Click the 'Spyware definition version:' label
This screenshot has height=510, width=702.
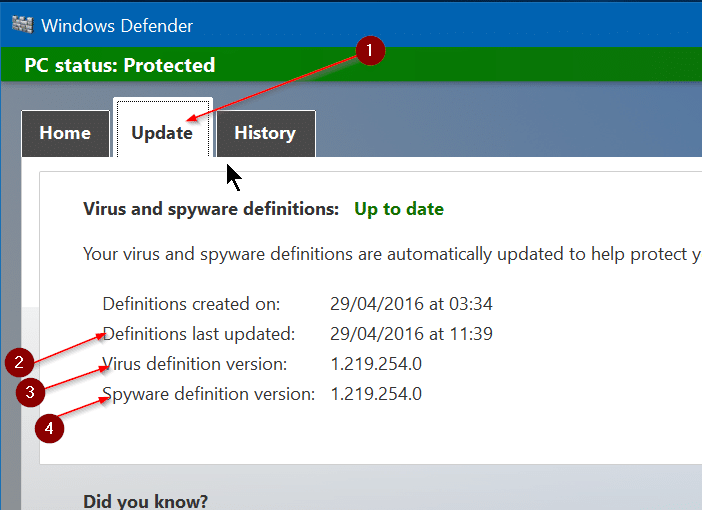click(209, 394)
